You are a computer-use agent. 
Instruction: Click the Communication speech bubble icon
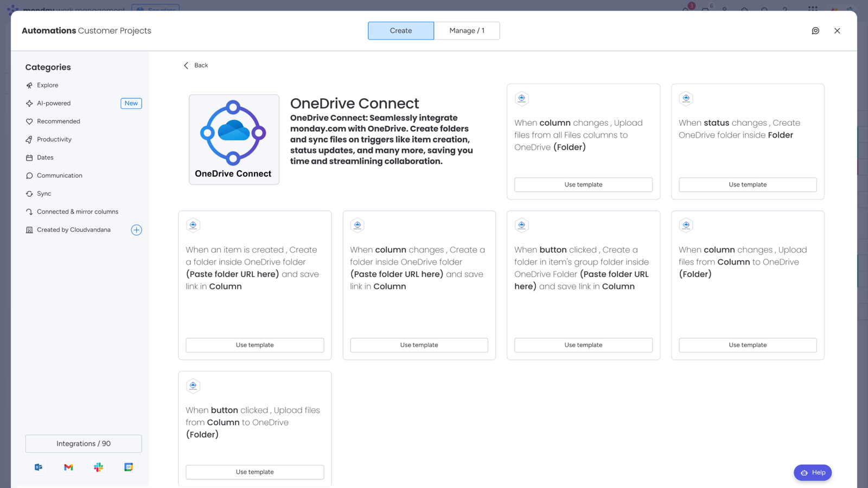tap(29, 176)
